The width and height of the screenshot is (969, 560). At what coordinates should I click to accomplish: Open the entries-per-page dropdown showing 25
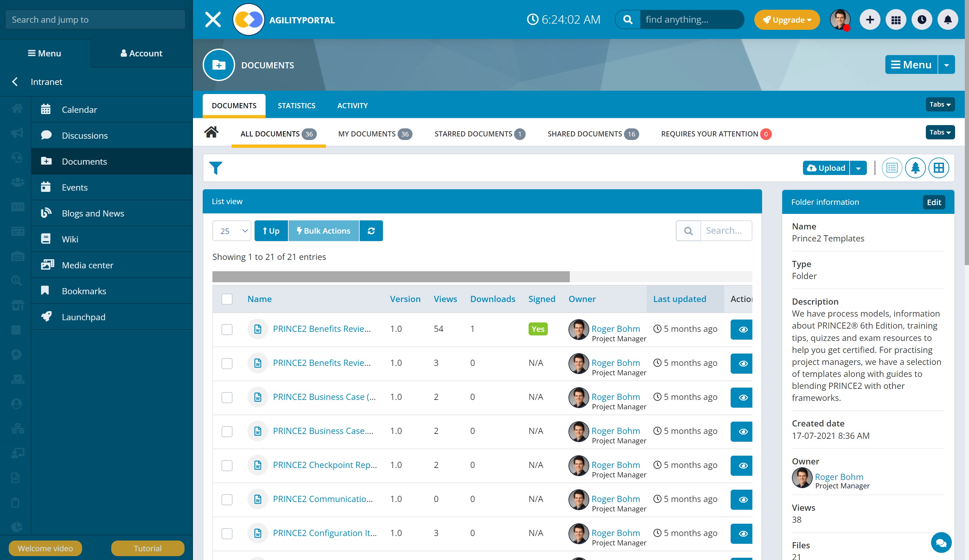(x=232, y=231)
